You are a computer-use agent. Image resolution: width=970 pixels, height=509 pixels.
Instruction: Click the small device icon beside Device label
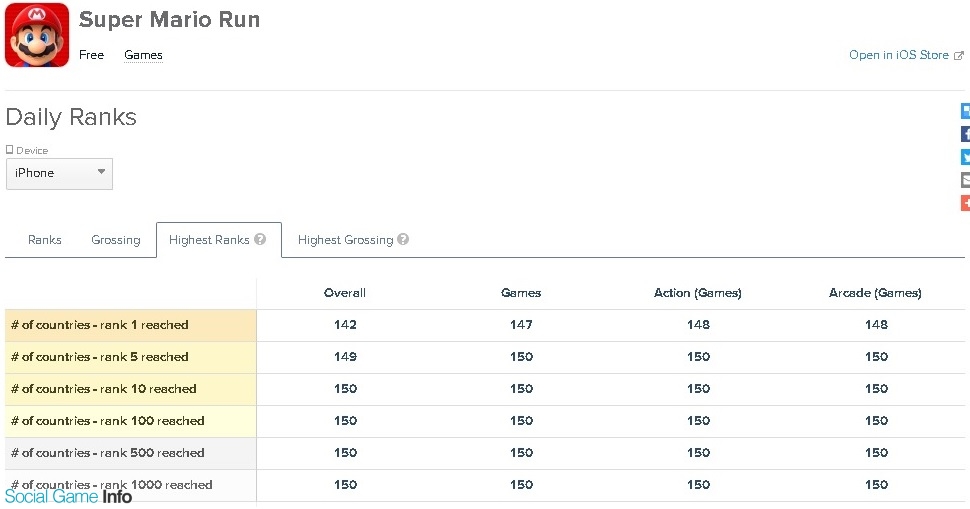point(9,150)
